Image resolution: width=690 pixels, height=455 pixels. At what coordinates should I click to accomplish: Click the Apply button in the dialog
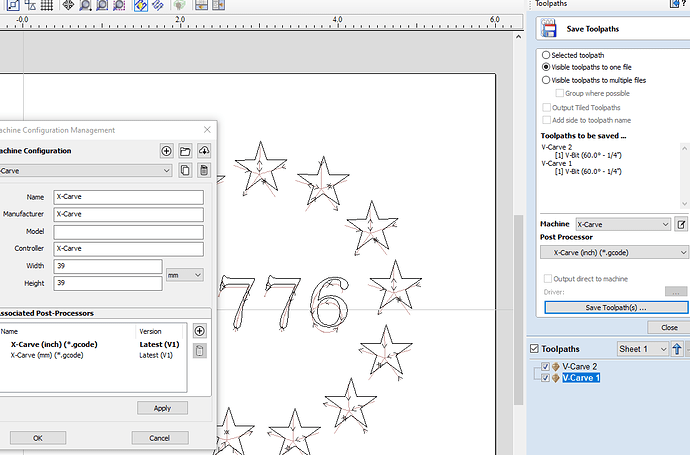coord(162,408)
